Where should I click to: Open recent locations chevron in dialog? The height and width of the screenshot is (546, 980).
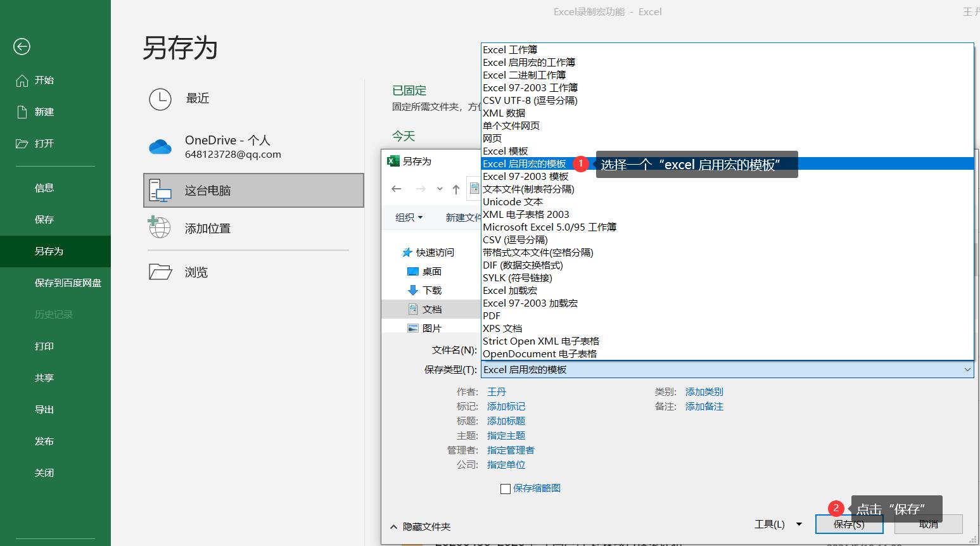440,189
